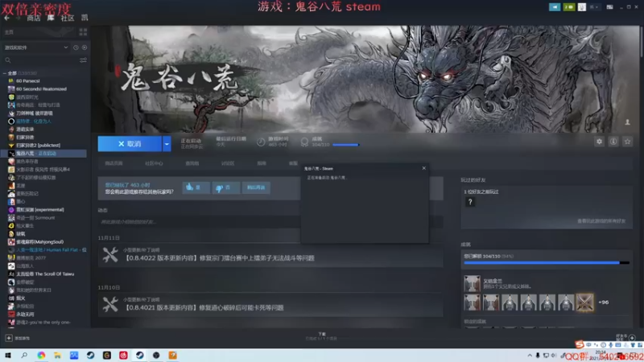Expand the 游戏和软件 filter dropdown
Image resolution: width=644 pixels, height=362 pixels.
(x=35, y=47)
